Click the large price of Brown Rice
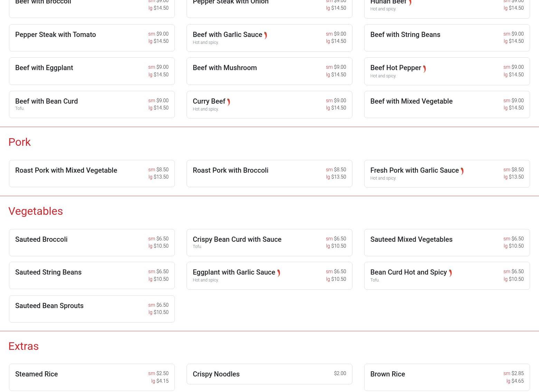Screen dimensions: 539x392 pos(517,381)
